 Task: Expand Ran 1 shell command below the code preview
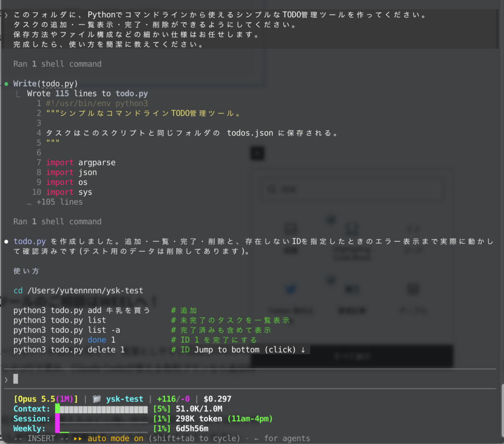[x=57, y=222]
